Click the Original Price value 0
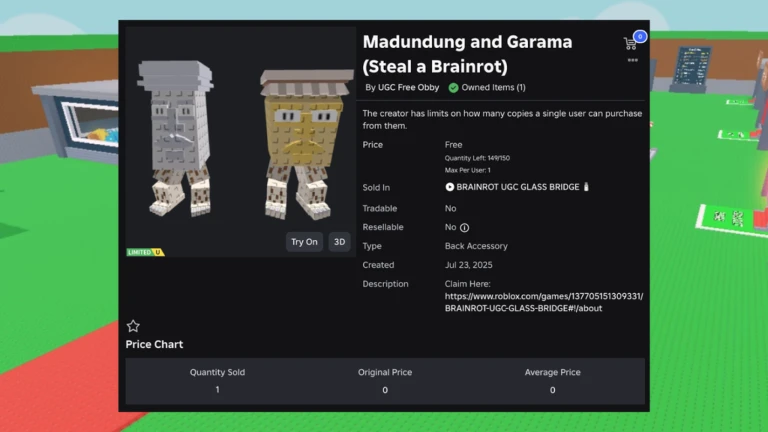The width and height of the screenshot is (768, 432). [385, 390]
